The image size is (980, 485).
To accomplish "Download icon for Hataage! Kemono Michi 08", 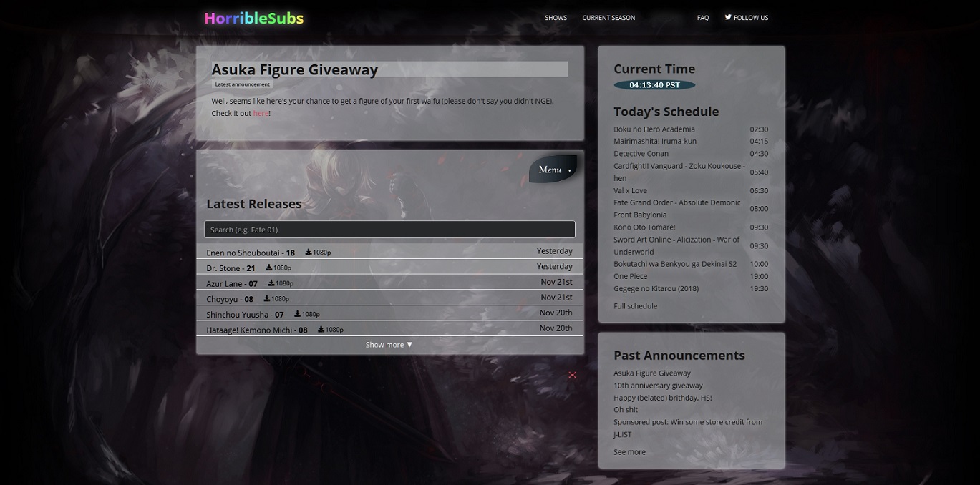I will (321, 330).
